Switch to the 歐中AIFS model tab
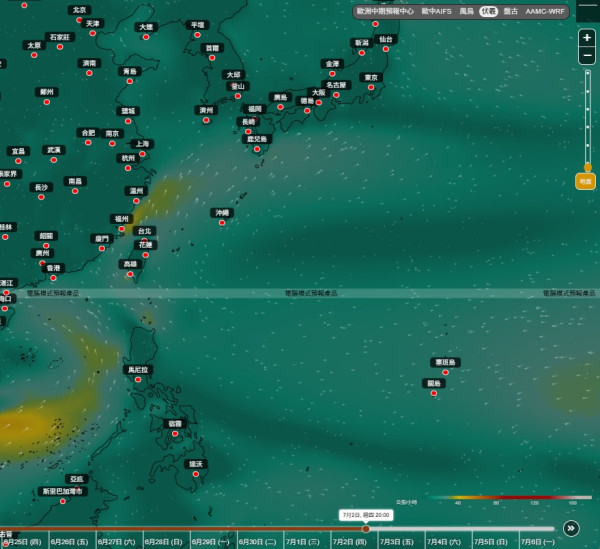 [x=436, y=11]
